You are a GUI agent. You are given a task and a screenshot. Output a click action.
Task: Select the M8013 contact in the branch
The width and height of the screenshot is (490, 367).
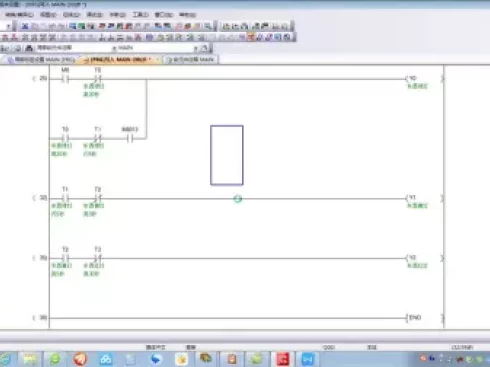tap(130, 138)
